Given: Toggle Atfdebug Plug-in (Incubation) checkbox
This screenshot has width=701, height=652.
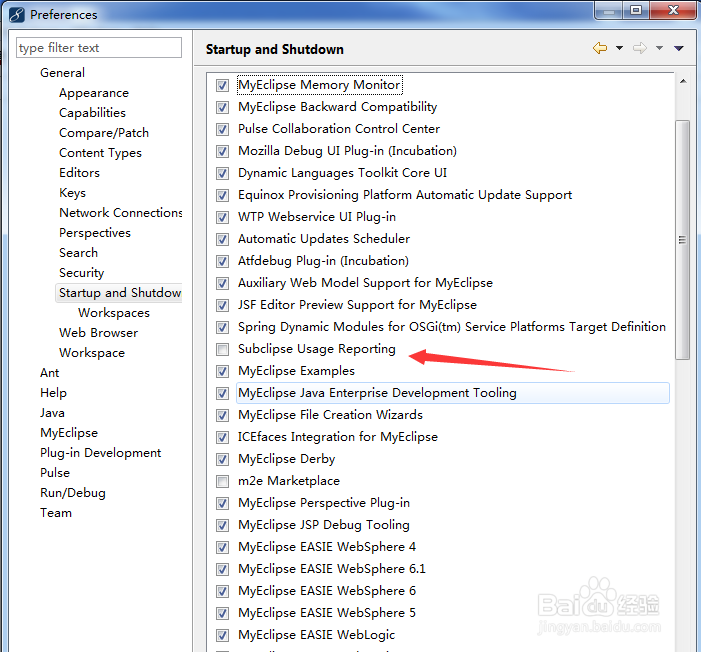Looking at the screenshot, I should pos(222,261).
